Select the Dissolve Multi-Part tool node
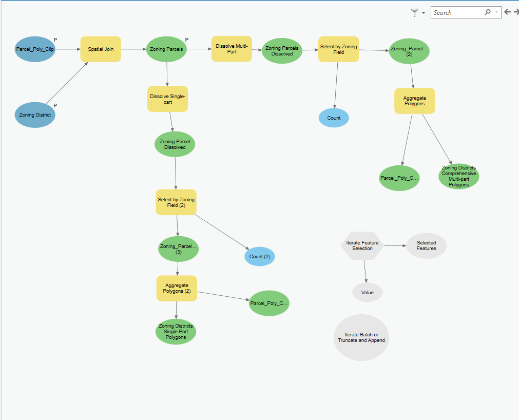Viewport: 519px width, 420px height. [x=232, y=49]
